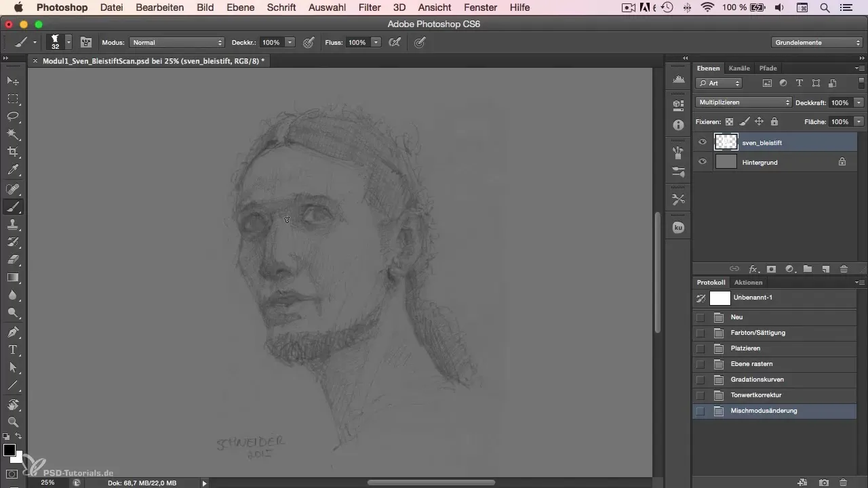Viewport: 868px width, 488px height.
Task: Select the Gradationskurven history state
Action: coord(774,380)
